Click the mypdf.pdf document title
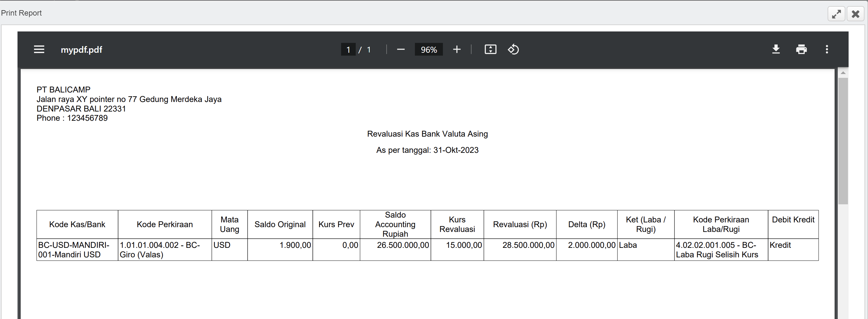The height and width of the screenshot is (319, 868). pos(81,50)
